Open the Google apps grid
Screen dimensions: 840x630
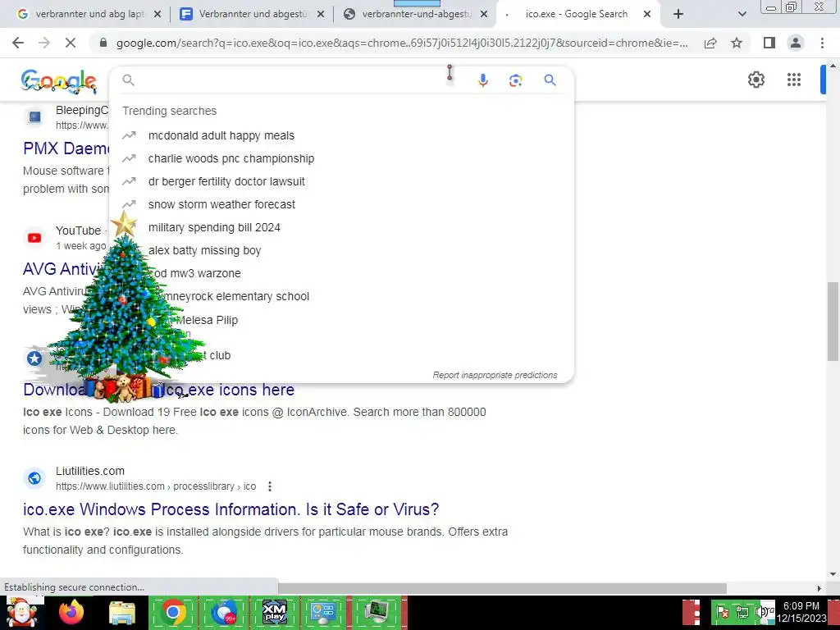[794, 80]
